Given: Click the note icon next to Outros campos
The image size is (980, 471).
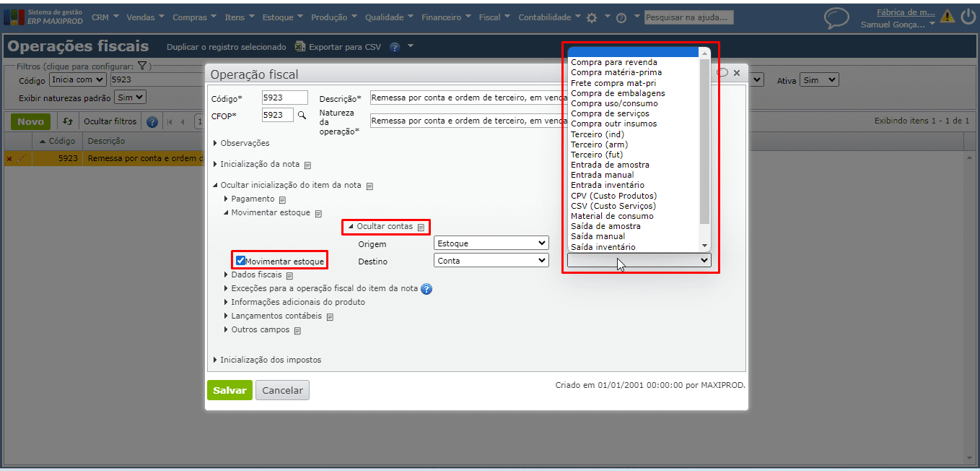Looking at the screenshot, I should pos(297,330).
